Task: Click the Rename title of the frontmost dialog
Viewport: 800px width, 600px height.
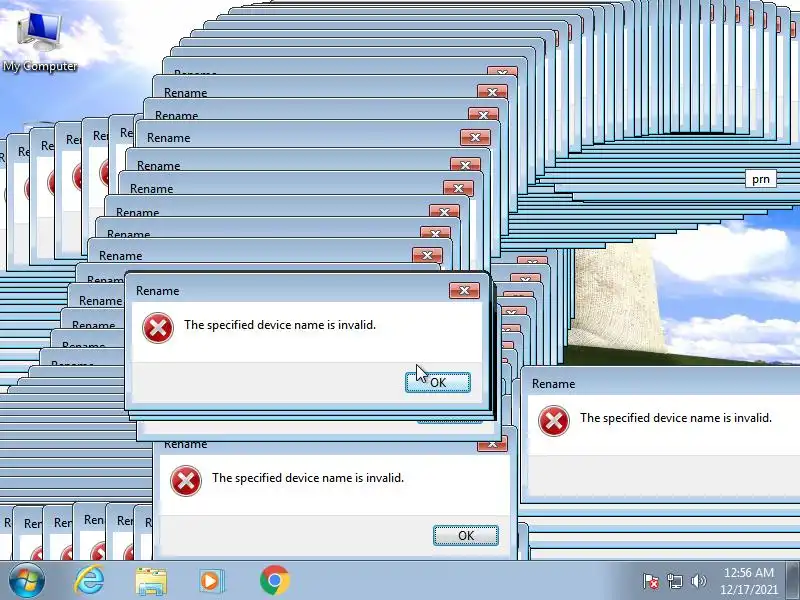Action: [x=158, y=291]
